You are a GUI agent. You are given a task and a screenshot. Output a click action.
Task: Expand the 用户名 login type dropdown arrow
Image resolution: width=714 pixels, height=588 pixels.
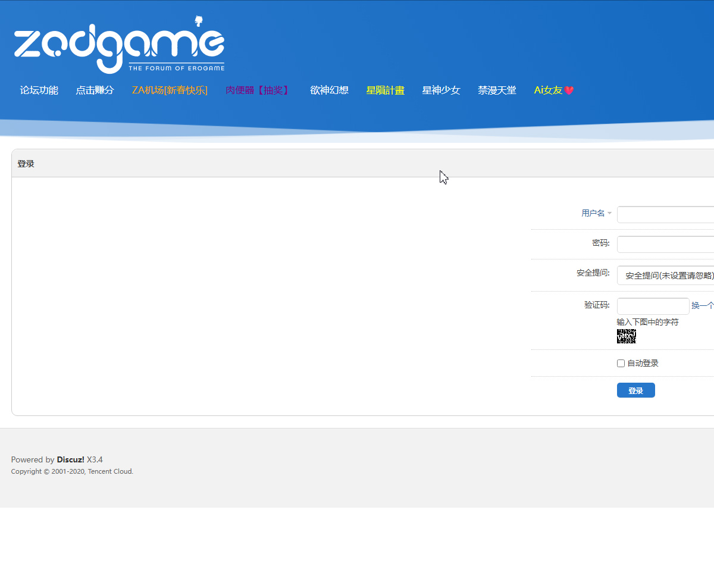[x=609, y=213]
